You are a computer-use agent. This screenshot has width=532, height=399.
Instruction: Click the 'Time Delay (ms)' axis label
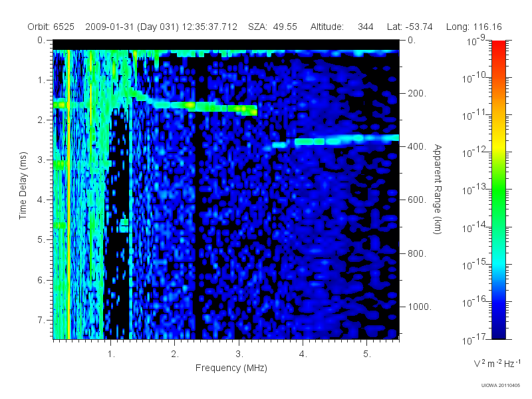(x=23, y=186)
